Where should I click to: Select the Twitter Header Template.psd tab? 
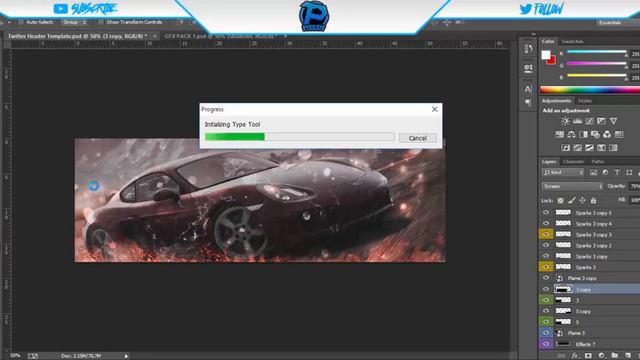78,36
